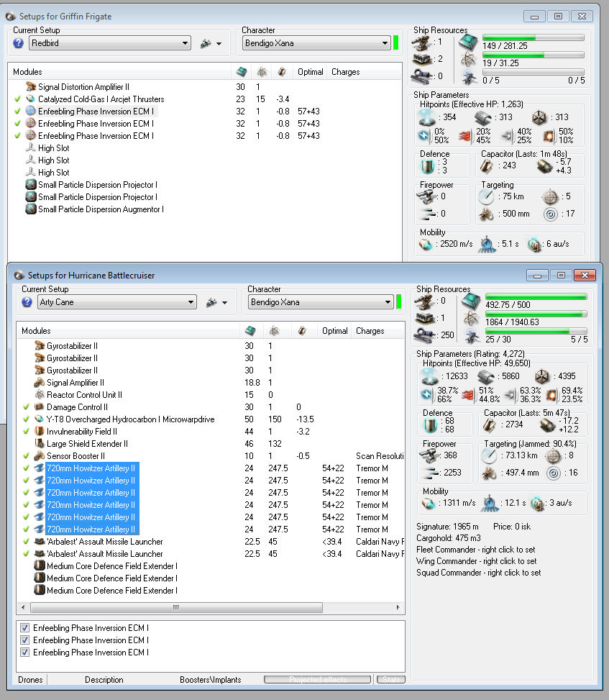Switch to the Stats tab

click(x=391, y=679)
